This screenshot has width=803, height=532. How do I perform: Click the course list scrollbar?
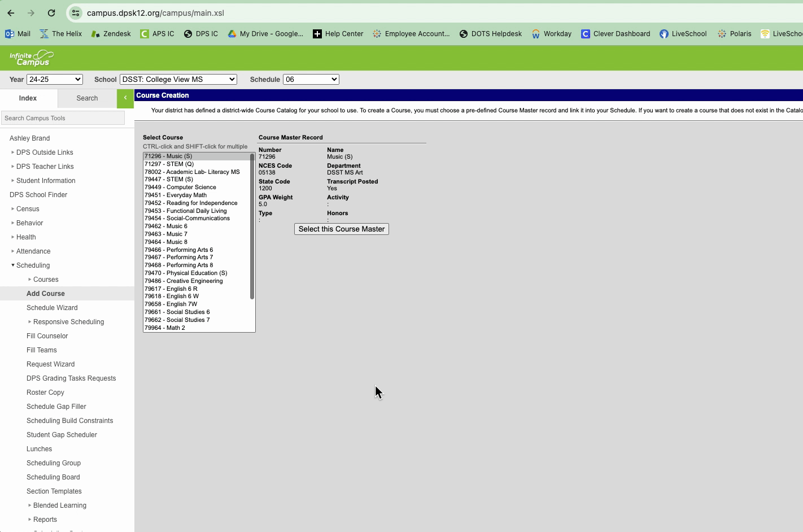(252, 226)
